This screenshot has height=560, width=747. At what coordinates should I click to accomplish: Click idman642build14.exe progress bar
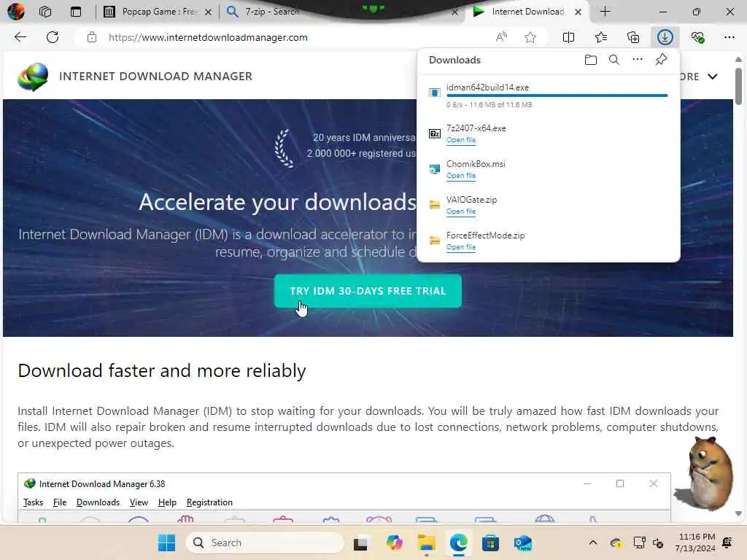pyautogui.click(x=557, y=96)
